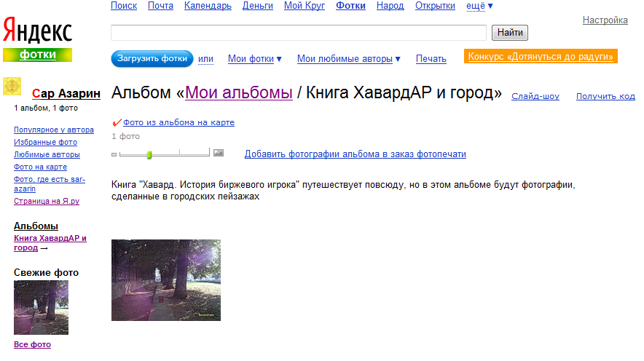Open Любимые авторы in the sidebar
Screen dimensions: 644x361
click(47, 154)
